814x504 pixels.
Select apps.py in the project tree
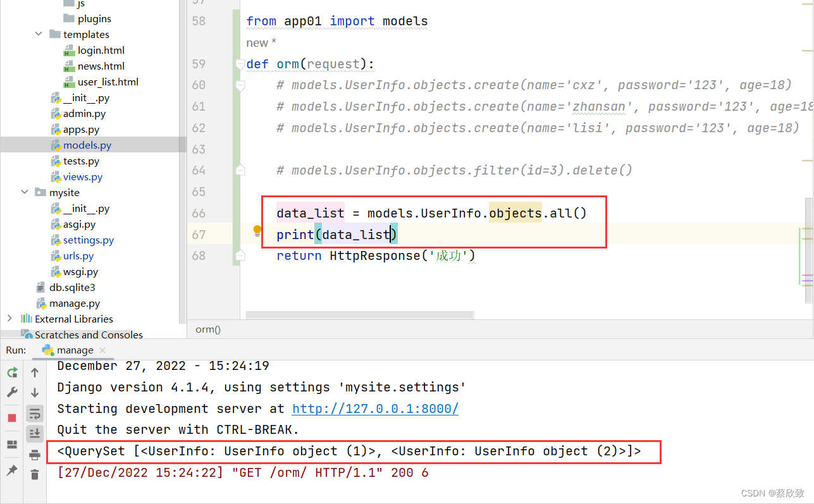81,129
